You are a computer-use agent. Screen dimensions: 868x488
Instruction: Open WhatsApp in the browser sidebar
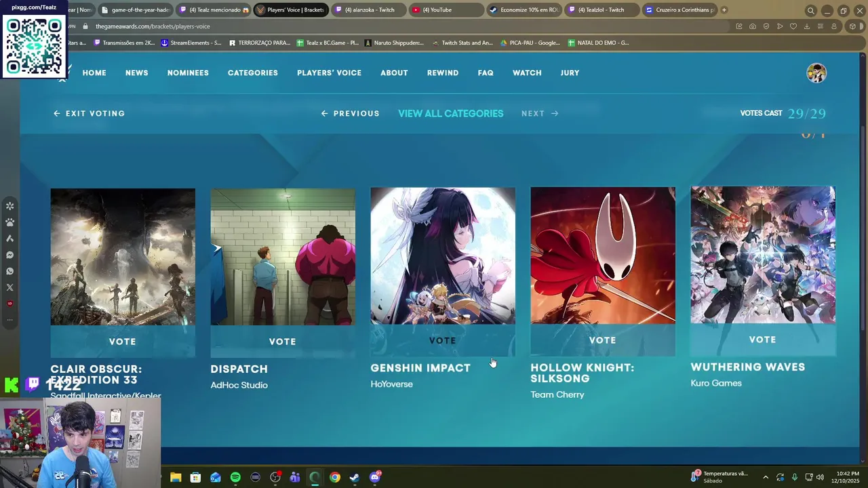pos(9,271)
